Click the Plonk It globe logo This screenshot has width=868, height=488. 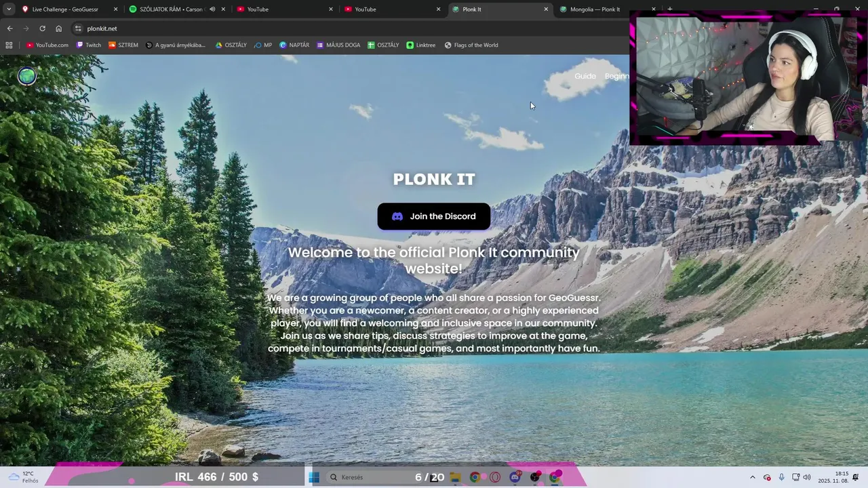point(27,77)
